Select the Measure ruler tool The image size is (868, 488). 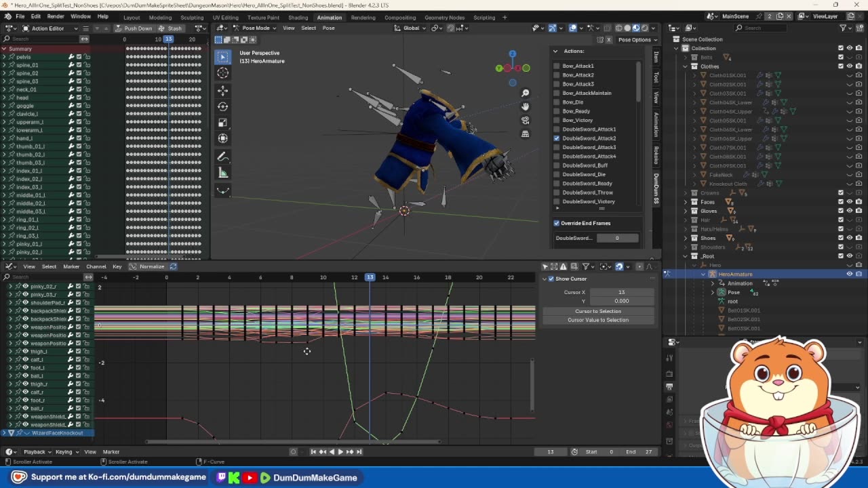pos(222,173)
